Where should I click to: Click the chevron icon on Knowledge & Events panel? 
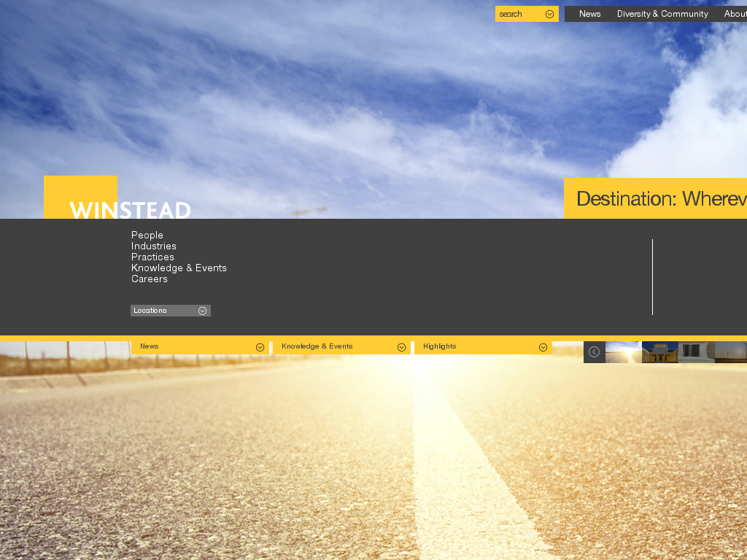click(x=402, y=348)
